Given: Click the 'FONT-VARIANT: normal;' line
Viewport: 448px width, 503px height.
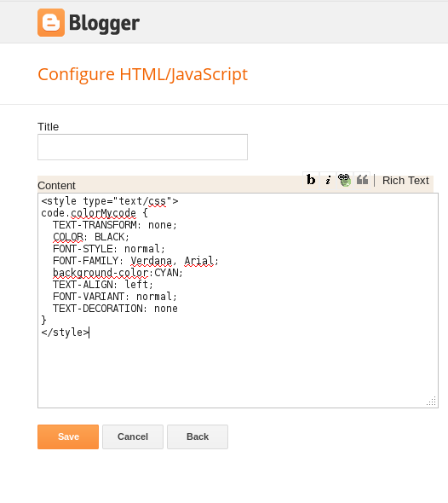Looking at the screenshot, I should [115, 297].
